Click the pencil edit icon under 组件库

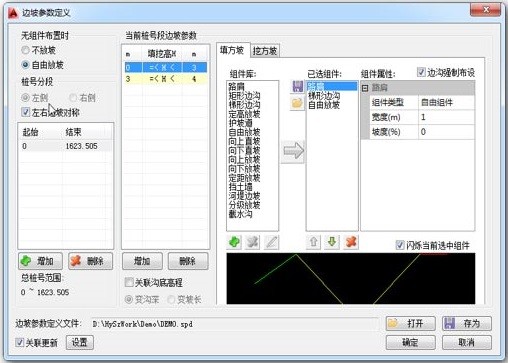coord(271,242)
